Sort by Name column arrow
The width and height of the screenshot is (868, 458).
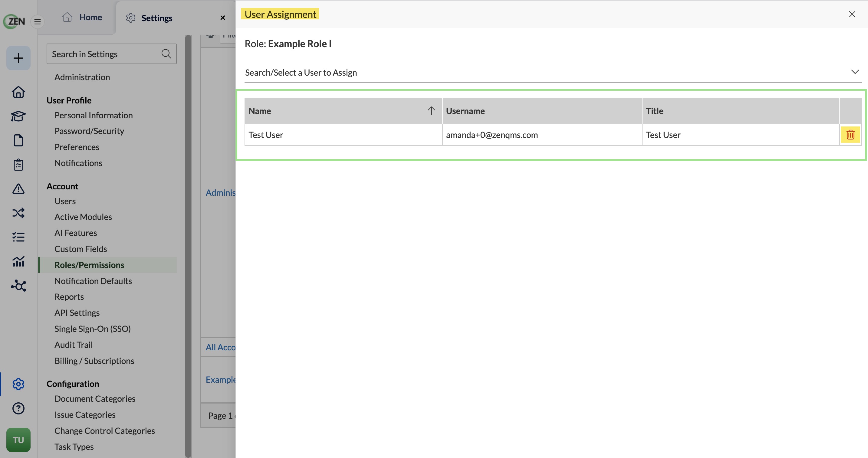coord(431,111)
